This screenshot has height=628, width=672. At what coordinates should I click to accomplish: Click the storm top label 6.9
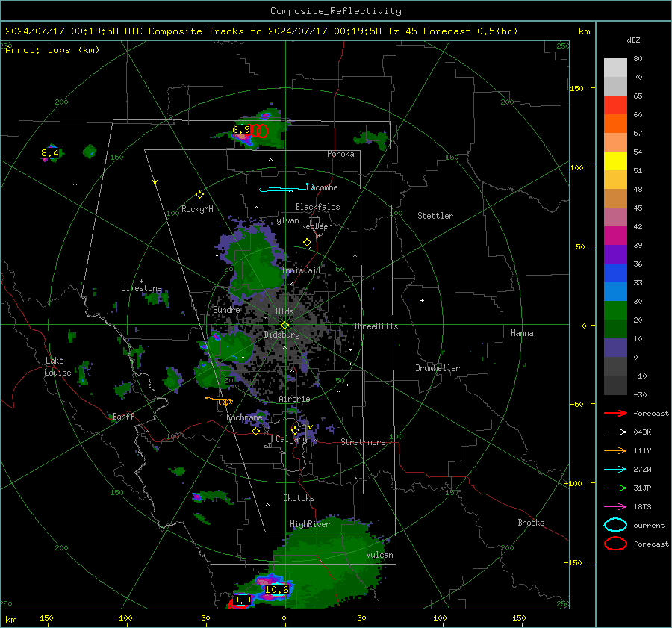tap(241, 129)
